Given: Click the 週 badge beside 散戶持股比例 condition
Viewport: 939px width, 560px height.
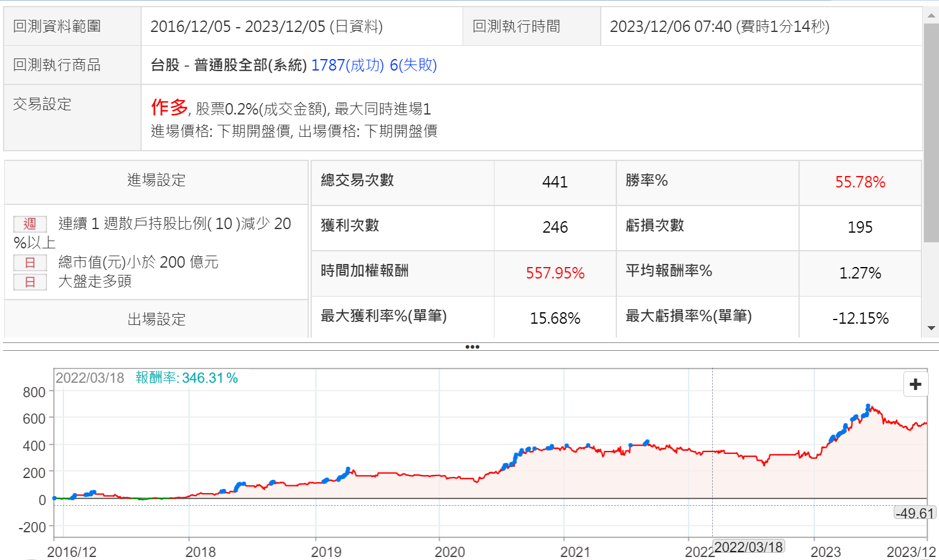Looking at the screenshot, I should pyautogui.click(x=30, y=224).
